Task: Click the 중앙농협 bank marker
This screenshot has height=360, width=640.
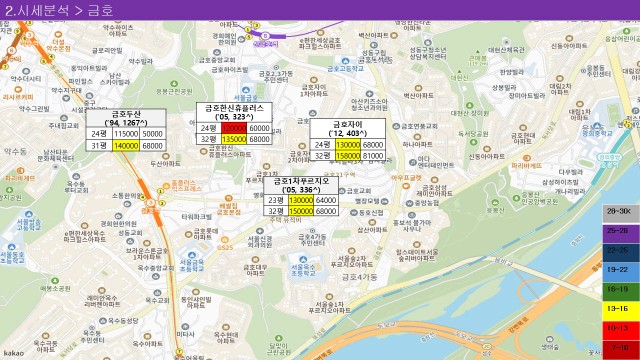Action: tap(409, 203)
